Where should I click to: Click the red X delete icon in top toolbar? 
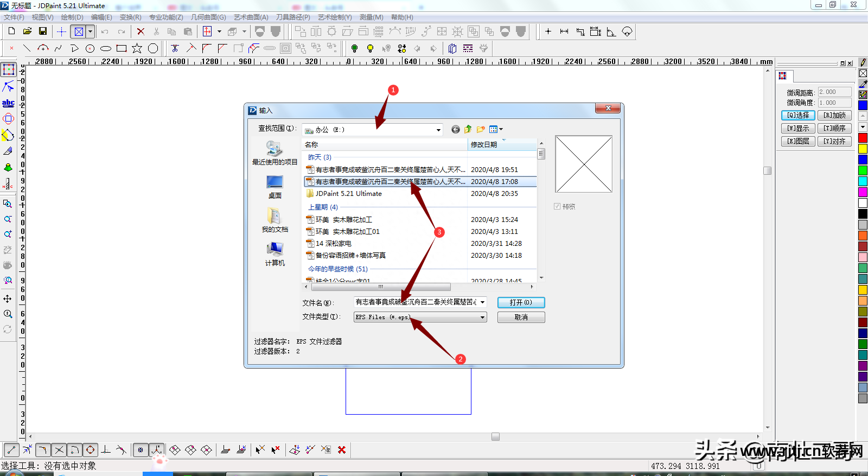141,31
